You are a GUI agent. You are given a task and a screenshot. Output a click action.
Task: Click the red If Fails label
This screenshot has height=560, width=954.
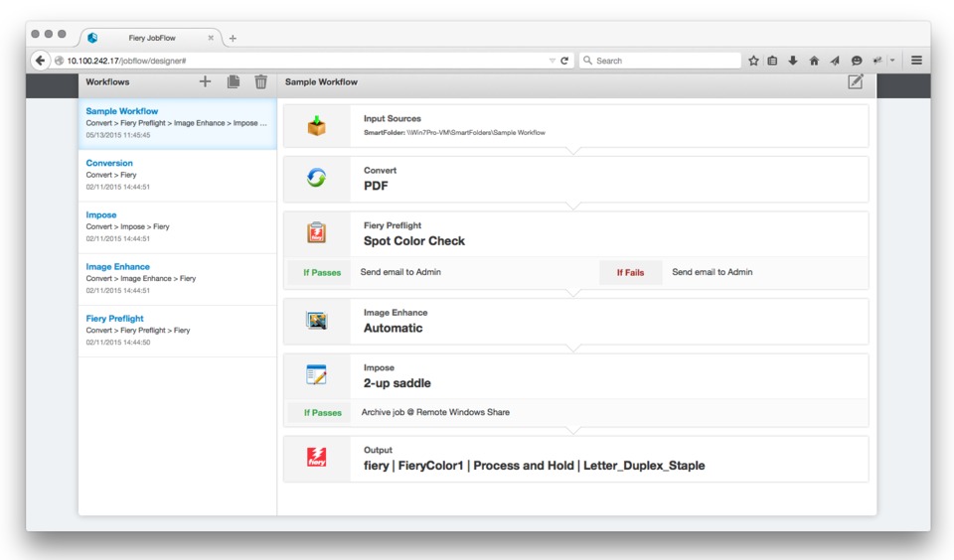click(630, 272)
